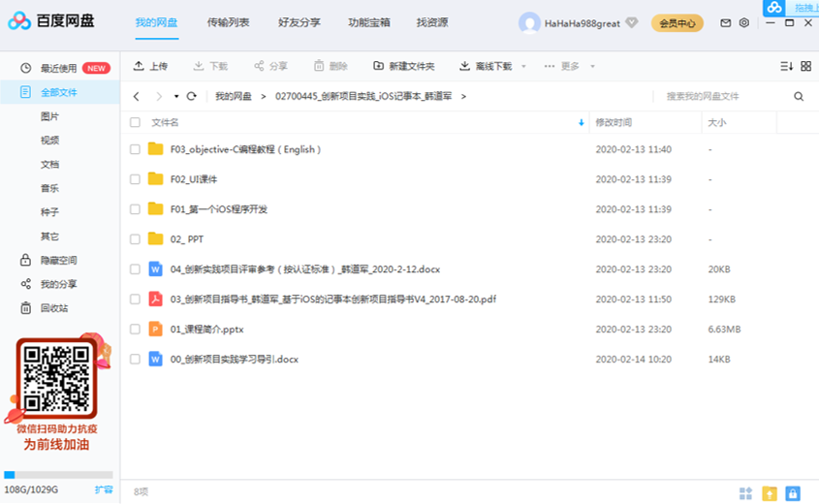Switch to the 传输列表 tab
819x504 pixels.
[x=228, y=22]
